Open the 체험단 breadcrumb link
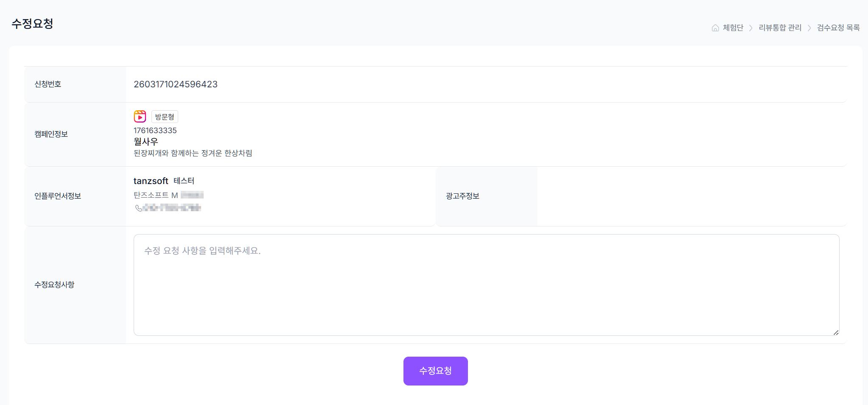The width and height of the screenshot is (868, 405). pyautogui.click(x=733, y=28)
